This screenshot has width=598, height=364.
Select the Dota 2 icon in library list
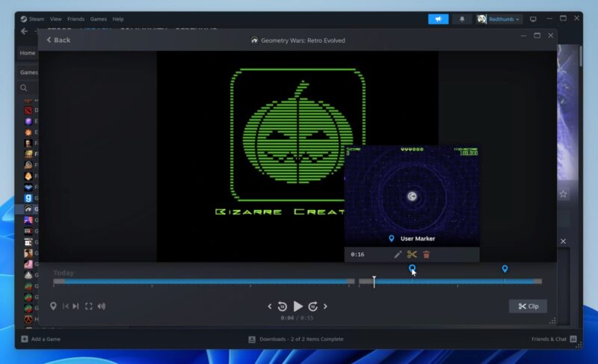[x=28, y=111]
